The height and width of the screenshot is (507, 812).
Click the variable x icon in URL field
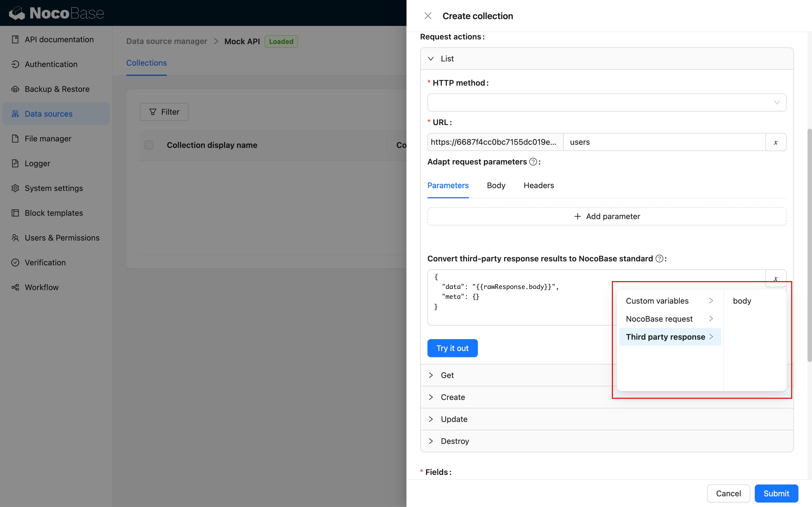(x=775, y=142)
